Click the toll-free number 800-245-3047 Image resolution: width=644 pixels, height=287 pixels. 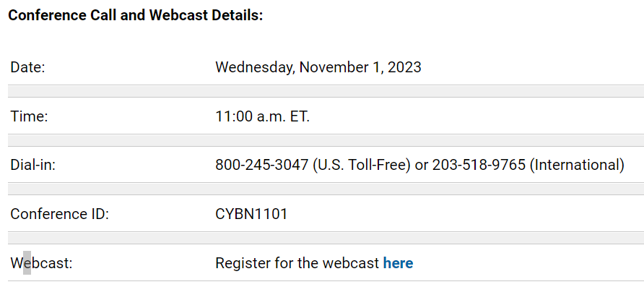click(262, 165)
